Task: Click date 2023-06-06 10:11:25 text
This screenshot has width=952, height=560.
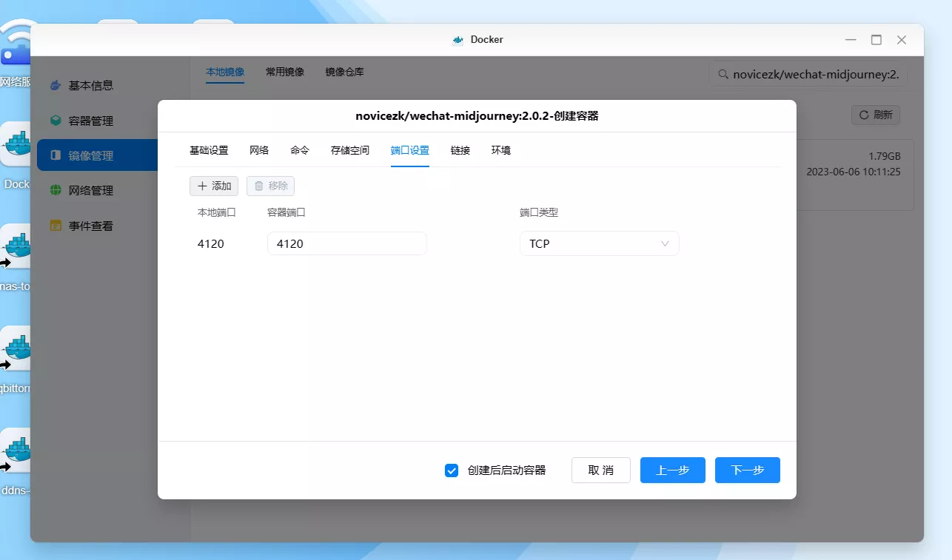Action: pos(854,172)
